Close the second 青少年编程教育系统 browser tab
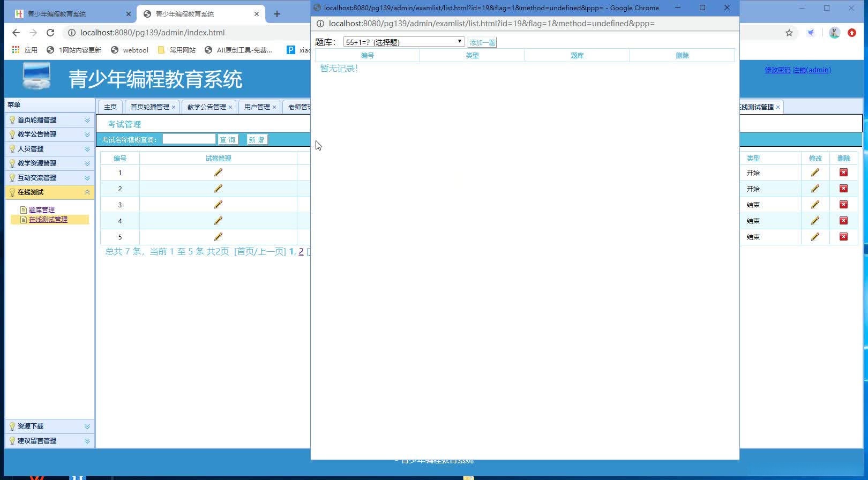Screen dimensions: 868x480 257,14
